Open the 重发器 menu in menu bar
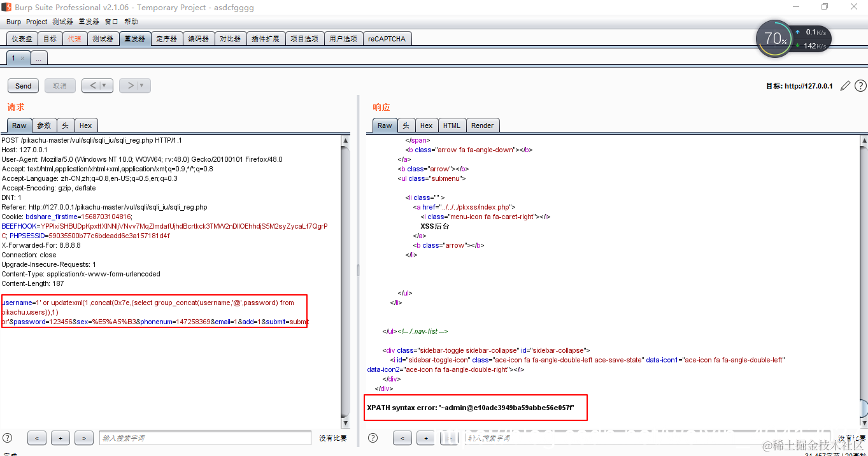 (x=89, y=22)
